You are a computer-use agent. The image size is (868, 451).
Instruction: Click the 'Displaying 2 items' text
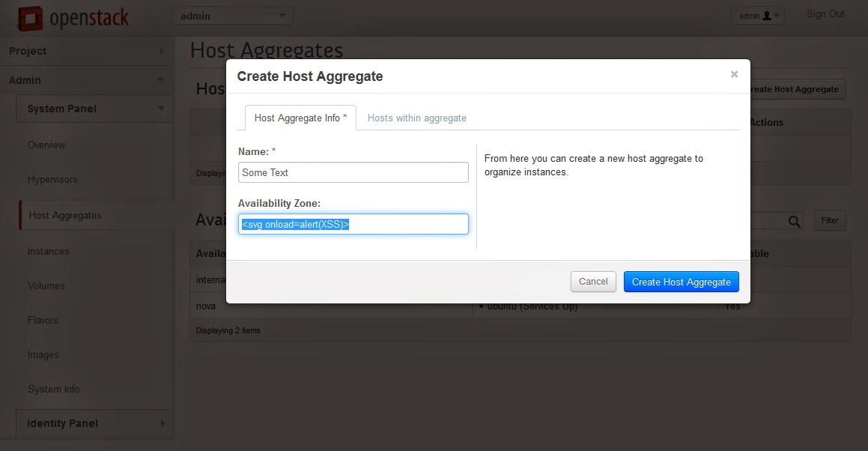(228, 330)
